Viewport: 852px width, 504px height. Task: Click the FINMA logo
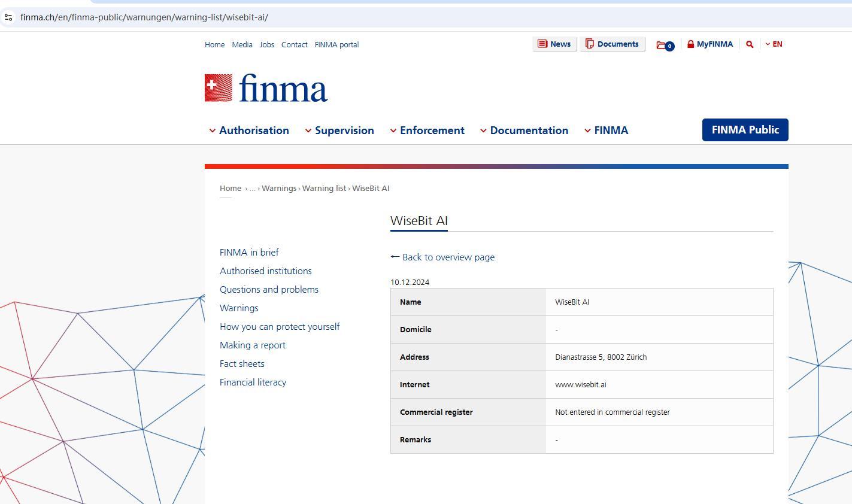(x=266, y=88)
